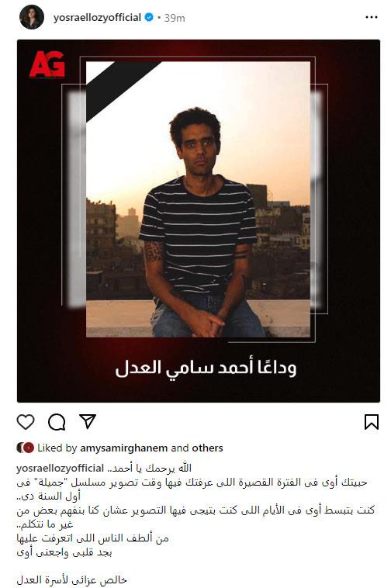Click the last caption line offering condolences
Image resolution: width=391 pixels, height=588 pixels.
point(71,579)
